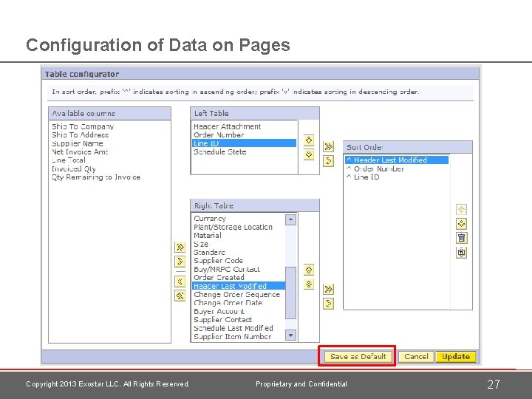532x399 pixels.
Task: Add selected Left Table column to Sort Order
Action: point(328,161)
